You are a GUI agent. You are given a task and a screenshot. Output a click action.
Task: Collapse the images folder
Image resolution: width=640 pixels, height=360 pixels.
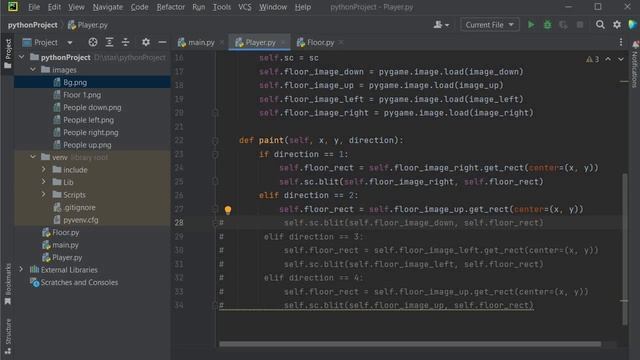tap(33, 70)
